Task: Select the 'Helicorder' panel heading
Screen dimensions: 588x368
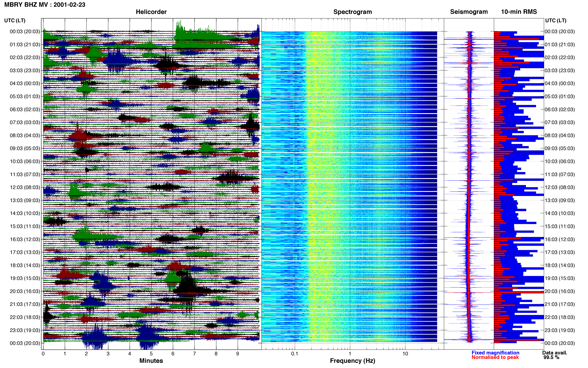Action: (151, 12)
